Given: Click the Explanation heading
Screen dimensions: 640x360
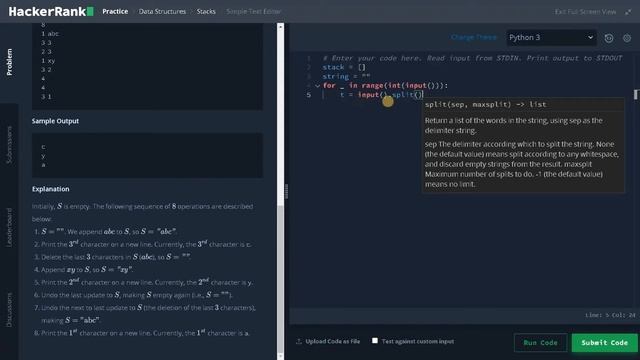Looking at the screenshot, I should pyautogui.click(x=51, y=189).
